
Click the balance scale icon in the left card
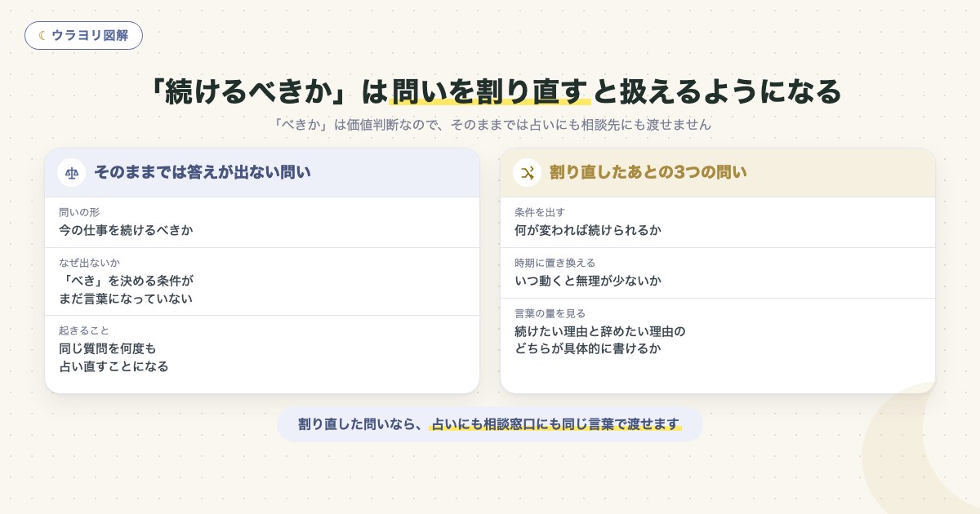pos(71,172)
